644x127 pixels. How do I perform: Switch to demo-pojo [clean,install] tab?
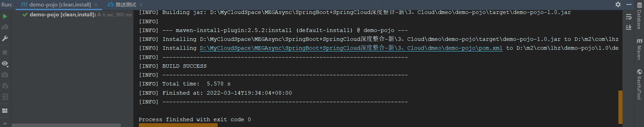[56, 5]
